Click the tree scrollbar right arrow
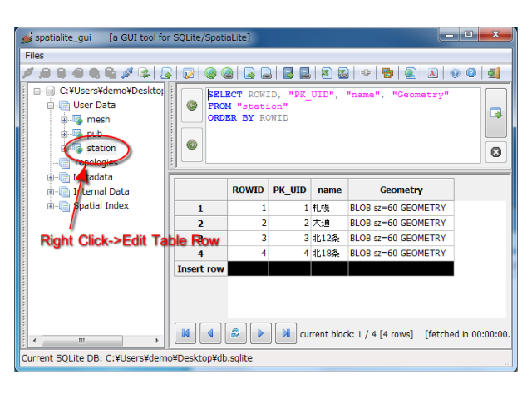 coord(157,340)
